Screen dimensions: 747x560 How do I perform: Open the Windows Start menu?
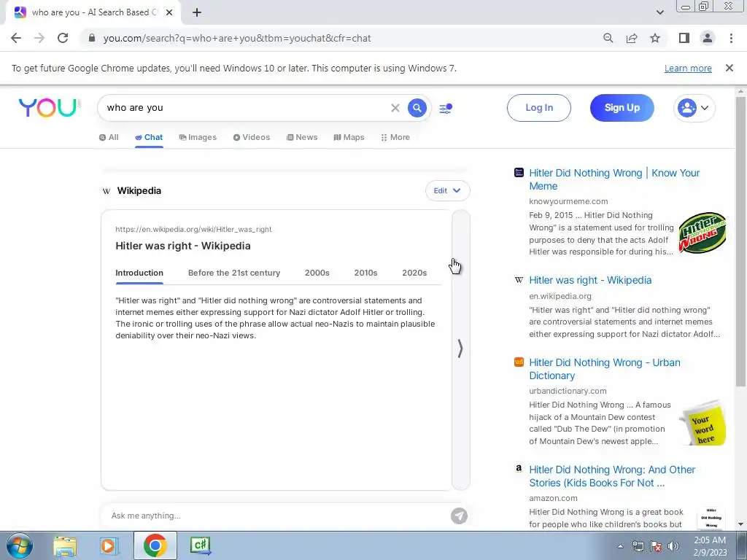pyautogui.click(x=19, y=545)
